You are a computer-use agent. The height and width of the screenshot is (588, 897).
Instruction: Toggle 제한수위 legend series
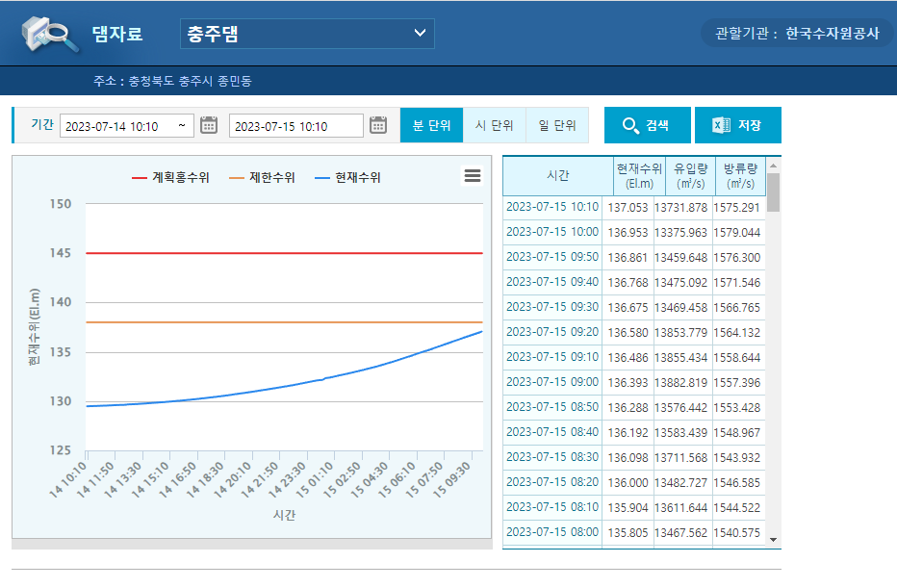(x=262, y=178)
